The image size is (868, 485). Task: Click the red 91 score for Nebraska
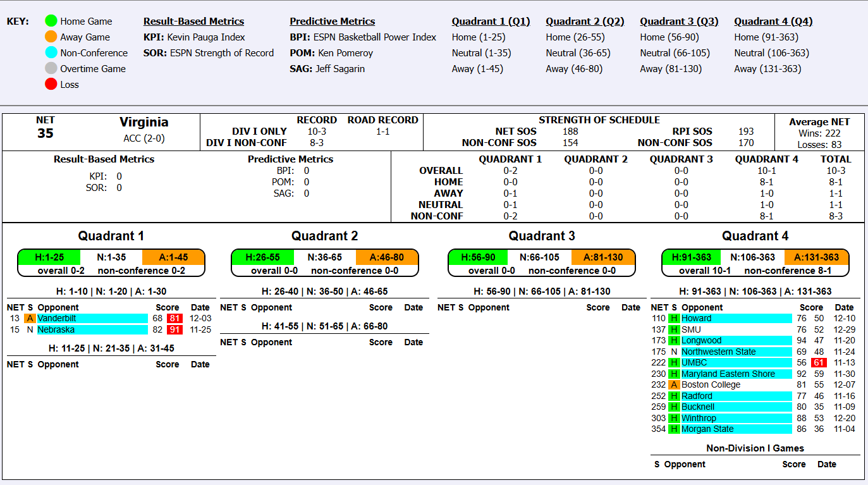point(174,330)
